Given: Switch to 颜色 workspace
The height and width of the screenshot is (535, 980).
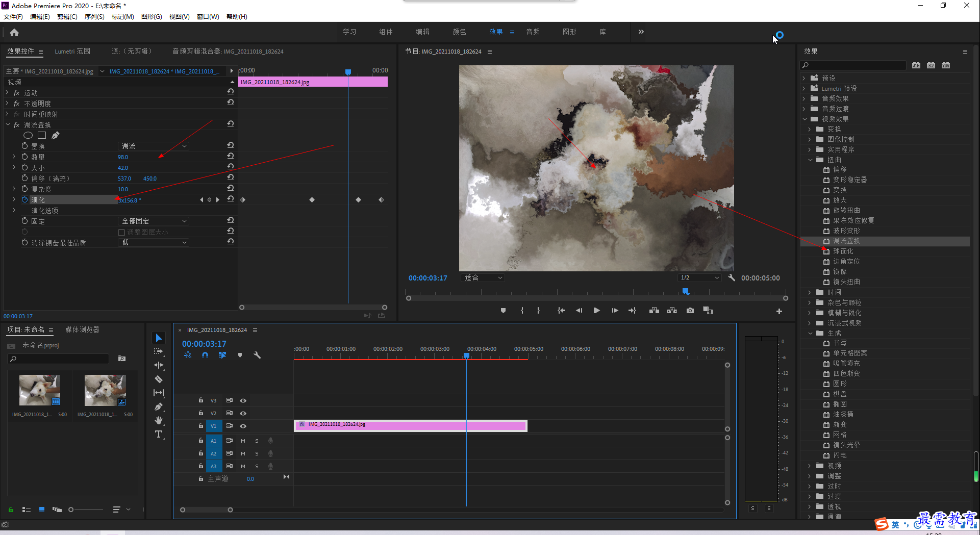Looking at the screenshot, I should point(460,32).
